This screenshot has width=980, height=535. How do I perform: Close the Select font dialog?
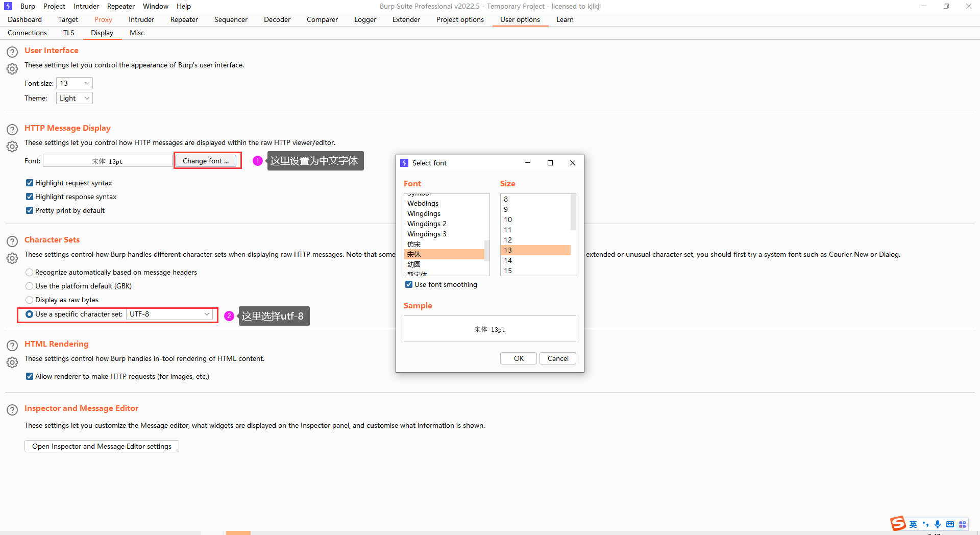coord(573,163)
